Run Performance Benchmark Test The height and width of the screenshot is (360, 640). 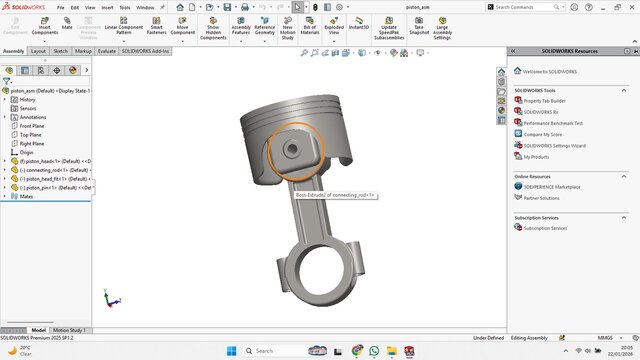coord(553,123)
